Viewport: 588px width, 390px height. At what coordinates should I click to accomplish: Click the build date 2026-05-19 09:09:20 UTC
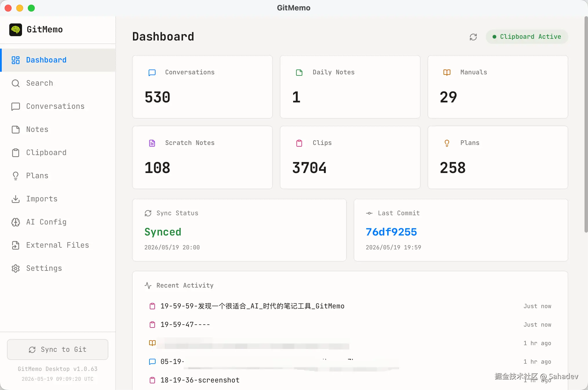[58, 379]
